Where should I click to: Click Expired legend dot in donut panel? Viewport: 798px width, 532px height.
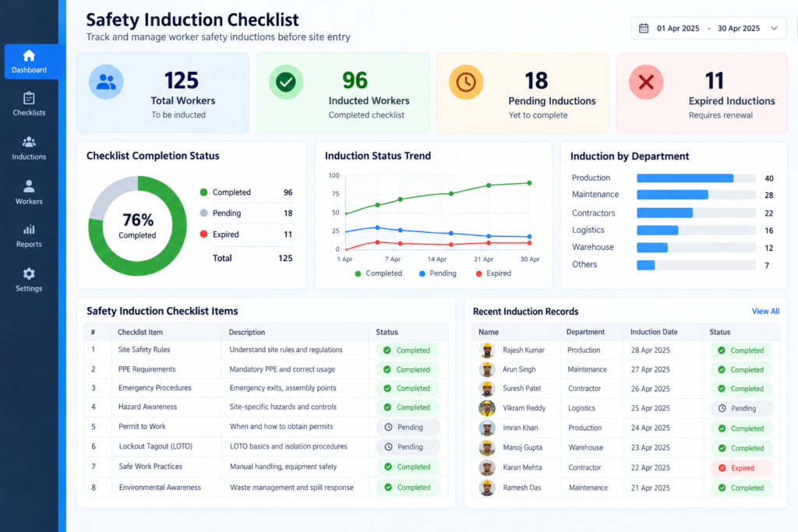pos(203,234)
